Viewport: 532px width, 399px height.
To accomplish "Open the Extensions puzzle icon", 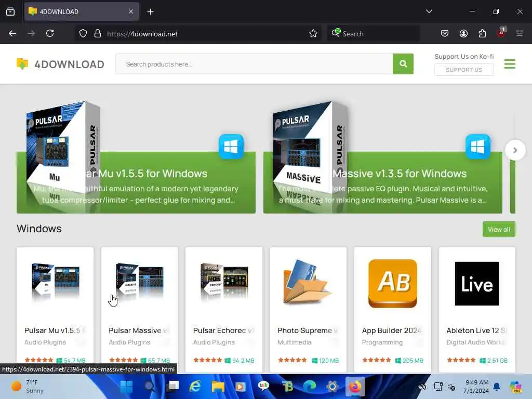I will click(482, 33).
